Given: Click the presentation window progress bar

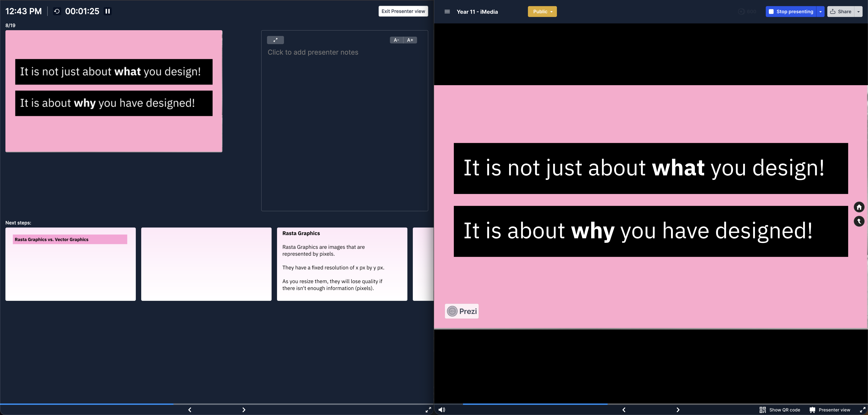Looking at the screenshot, I should click(651, 404).
